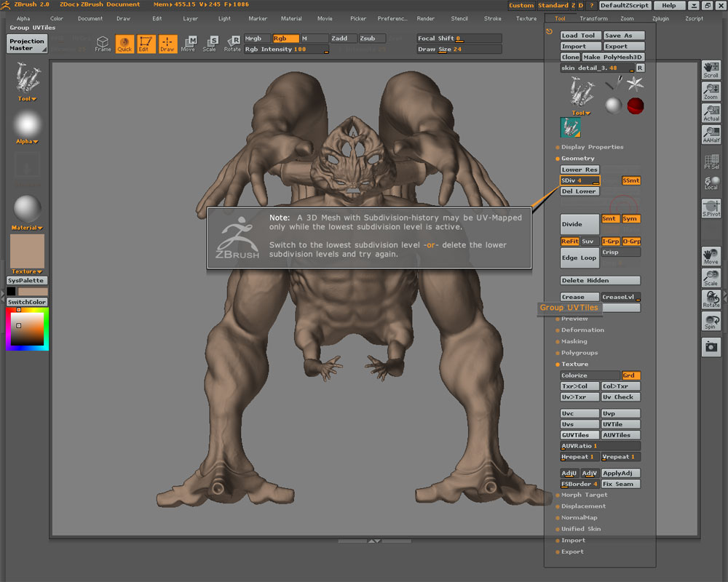Screen dimensions: 728x582
Task: Activate the Rotate tool in top toolbar
Action: [x=232, y=44]
